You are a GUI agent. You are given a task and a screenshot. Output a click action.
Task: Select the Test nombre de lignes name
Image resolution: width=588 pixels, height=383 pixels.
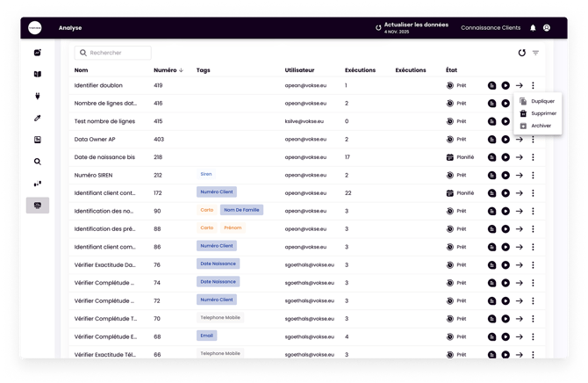[104, 121]
